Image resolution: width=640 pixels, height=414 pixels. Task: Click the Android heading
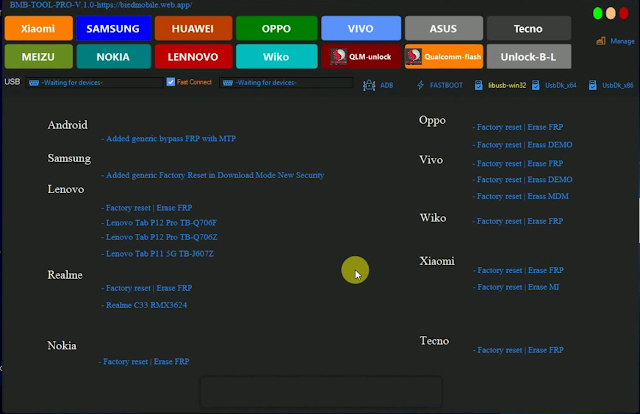[67, 125]
